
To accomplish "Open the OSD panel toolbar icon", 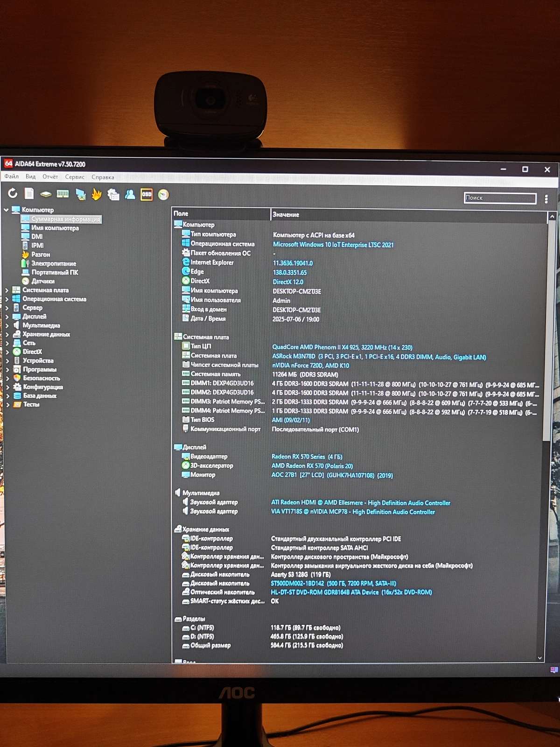I will [147, 194].
